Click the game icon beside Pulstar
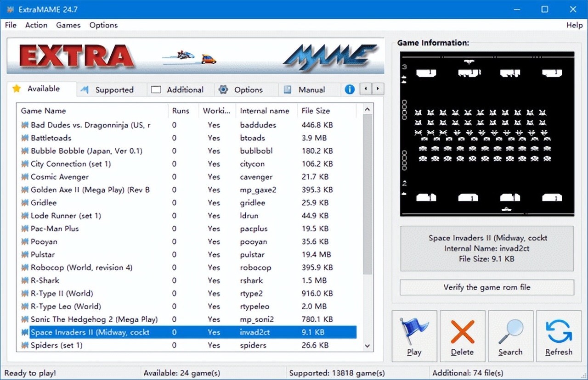 pyautogui.click(x=25, y=254)
